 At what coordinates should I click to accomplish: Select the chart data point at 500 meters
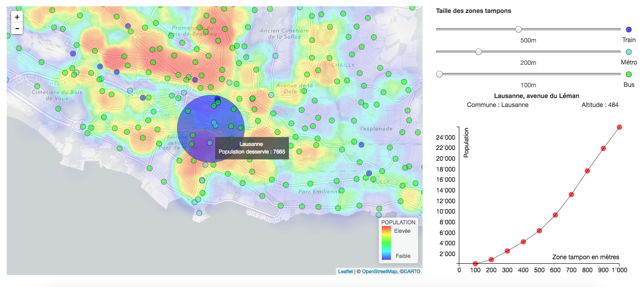coord(539,231)
